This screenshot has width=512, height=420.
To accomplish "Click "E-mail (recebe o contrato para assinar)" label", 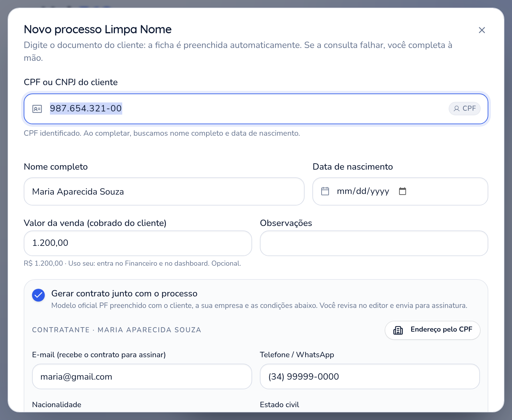I will [99, 355].
